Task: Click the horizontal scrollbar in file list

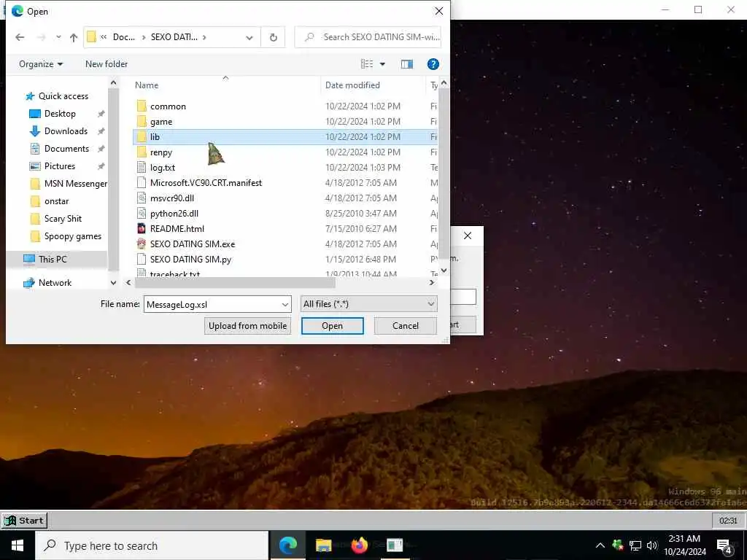Action: point(236,282)
